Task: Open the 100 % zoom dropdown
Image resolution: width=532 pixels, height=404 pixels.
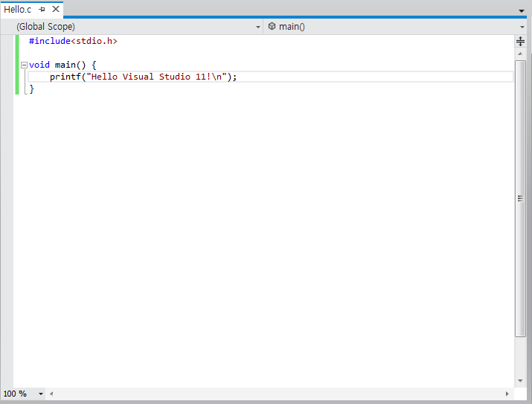Action: coord(41,394)
